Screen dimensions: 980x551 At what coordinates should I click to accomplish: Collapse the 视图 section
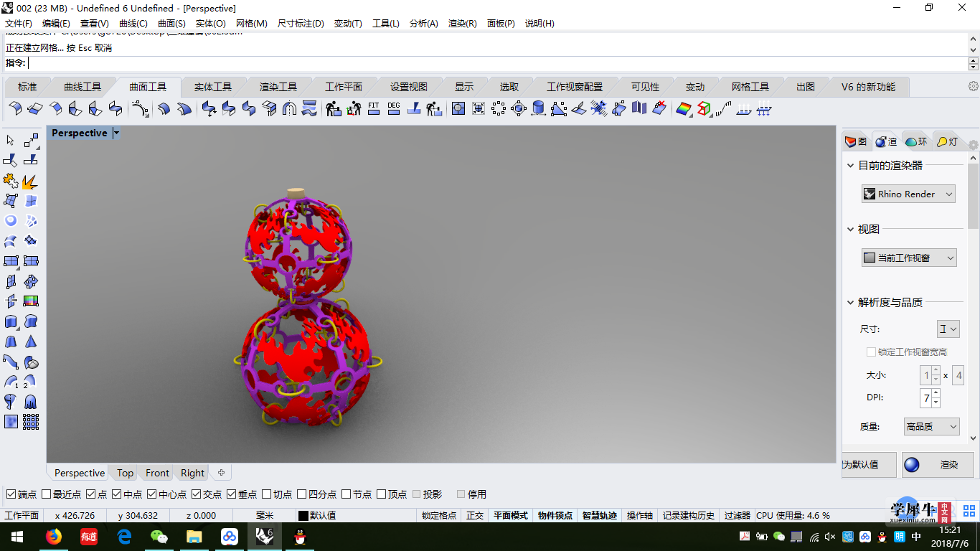[x=851, y=229]
